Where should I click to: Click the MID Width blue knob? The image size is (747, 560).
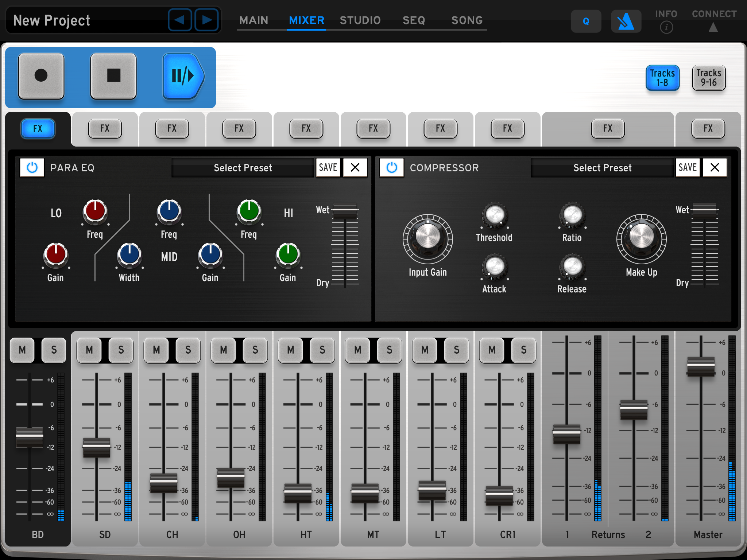129,254
